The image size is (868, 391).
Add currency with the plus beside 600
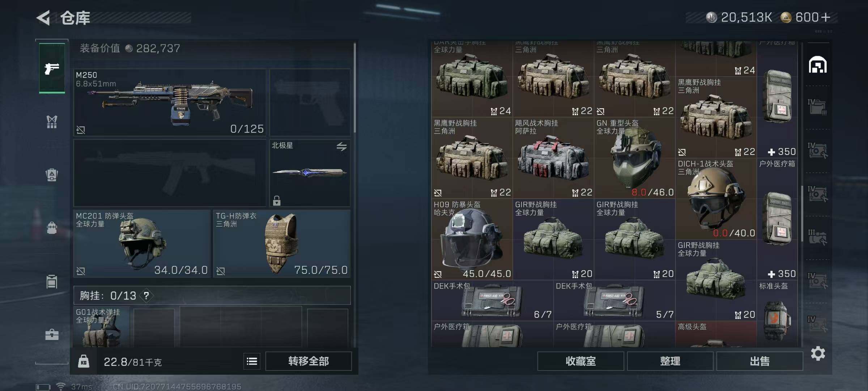coord(826,17)
